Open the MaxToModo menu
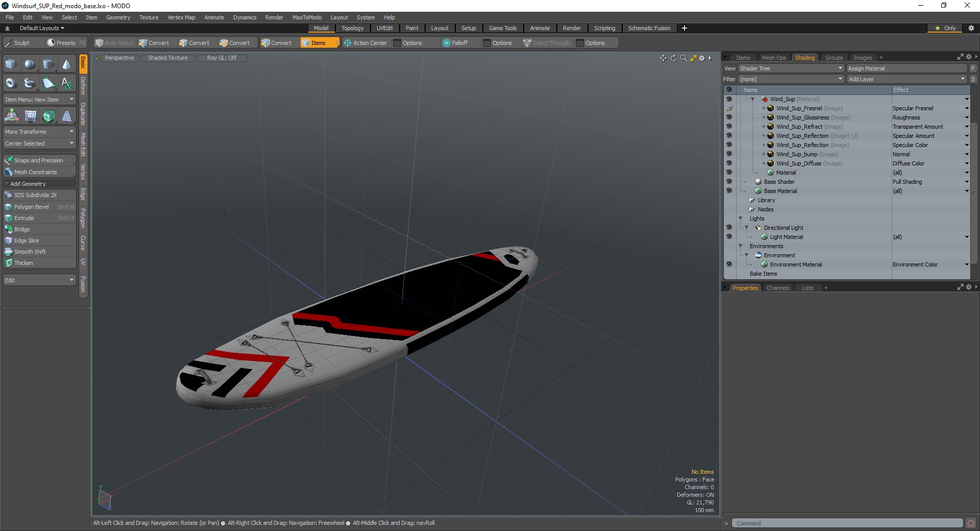 pyautogui.click(x=307, y=17)
